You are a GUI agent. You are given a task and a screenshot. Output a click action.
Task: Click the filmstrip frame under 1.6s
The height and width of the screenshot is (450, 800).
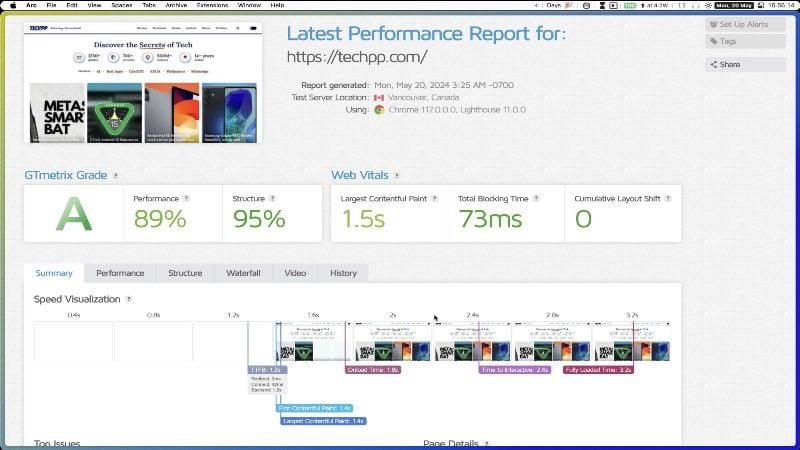(313, 341)
